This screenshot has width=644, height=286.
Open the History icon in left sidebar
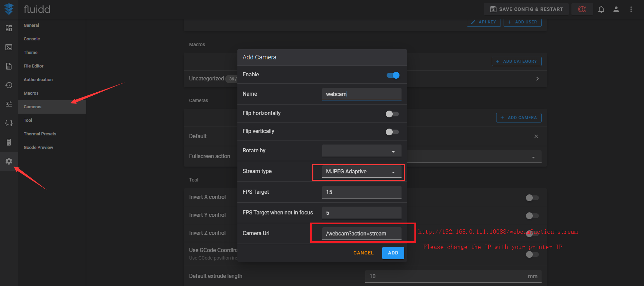pos(9,85)
